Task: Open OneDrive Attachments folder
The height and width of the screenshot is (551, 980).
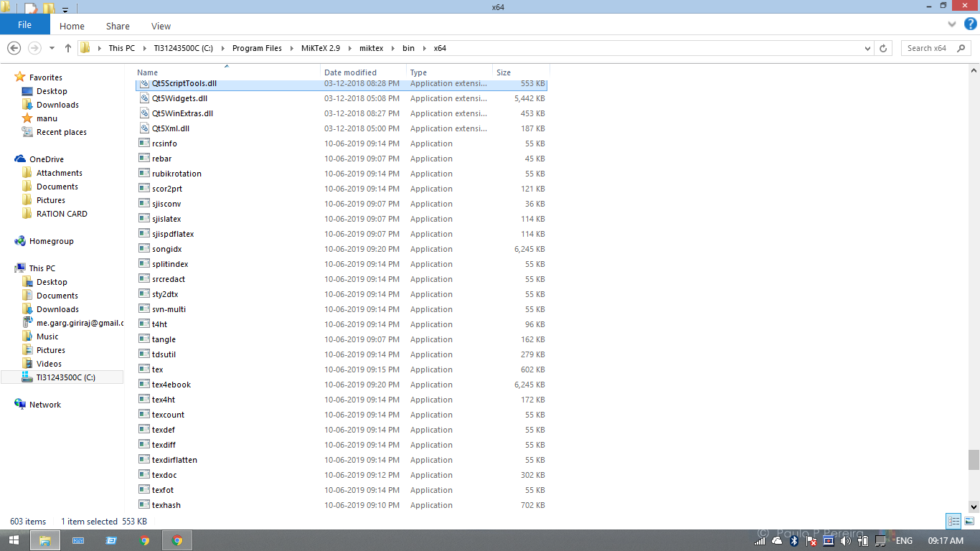Action: (x=59, y=173)
